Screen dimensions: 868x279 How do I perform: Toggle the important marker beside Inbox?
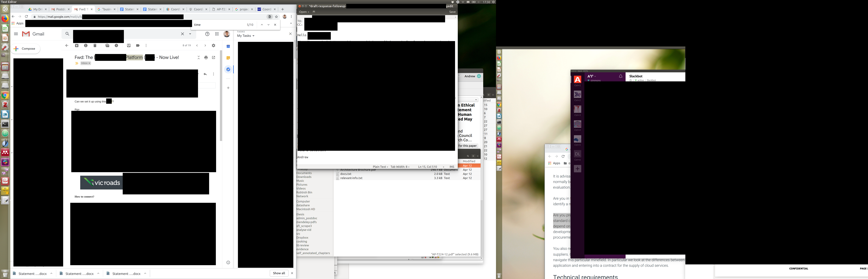[x=77, y=63]
